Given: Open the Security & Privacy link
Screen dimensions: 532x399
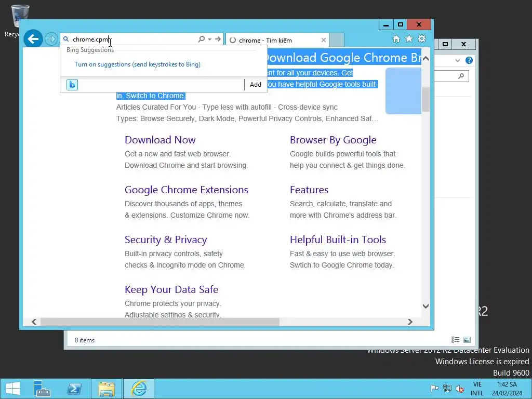Looking at the screenshot, I should (166, 240).
